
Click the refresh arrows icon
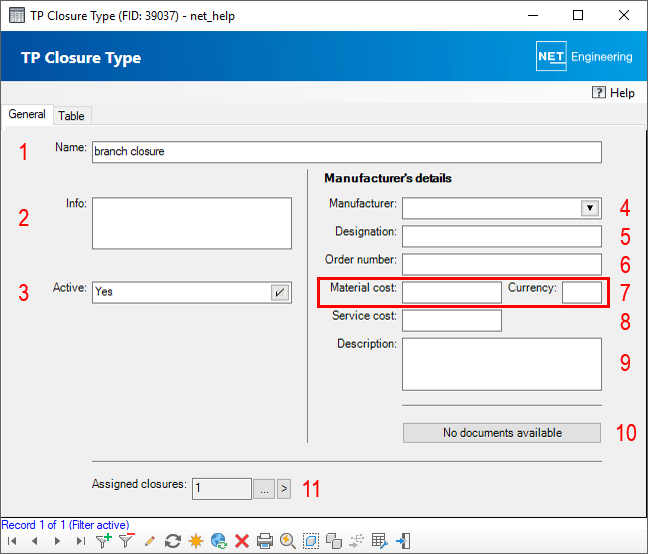pyautogui.click(x=173, y=541)
